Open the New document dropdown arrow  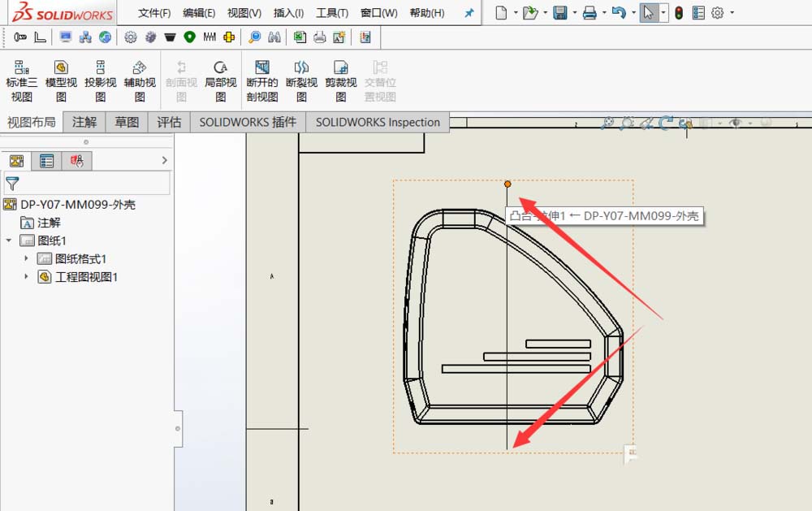tap(516, 12)
